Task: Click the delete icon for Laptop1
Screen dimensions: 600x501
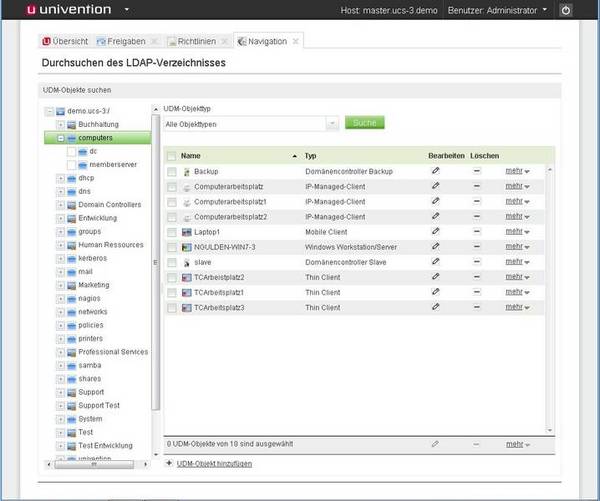Action: [x=477, y=231]
